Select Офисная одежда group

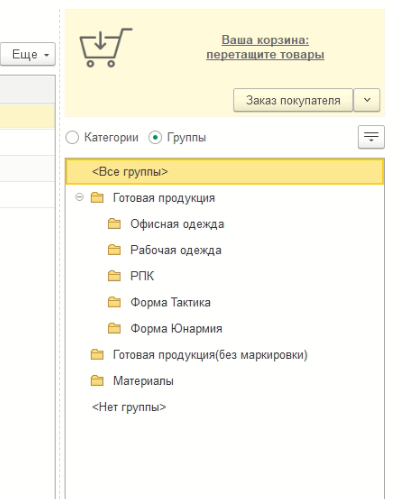[177, 224]
